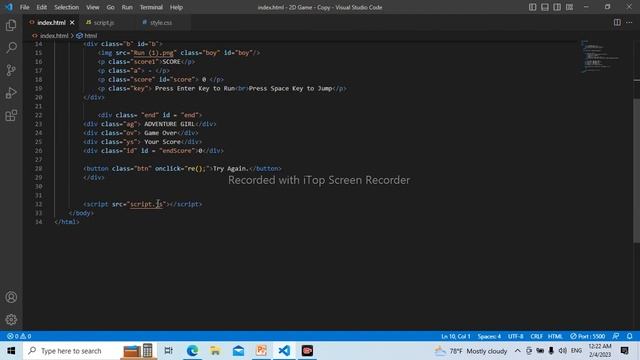Open the File menu
The width and height of the screenshot is (640, 360).
tap(24, 7)
